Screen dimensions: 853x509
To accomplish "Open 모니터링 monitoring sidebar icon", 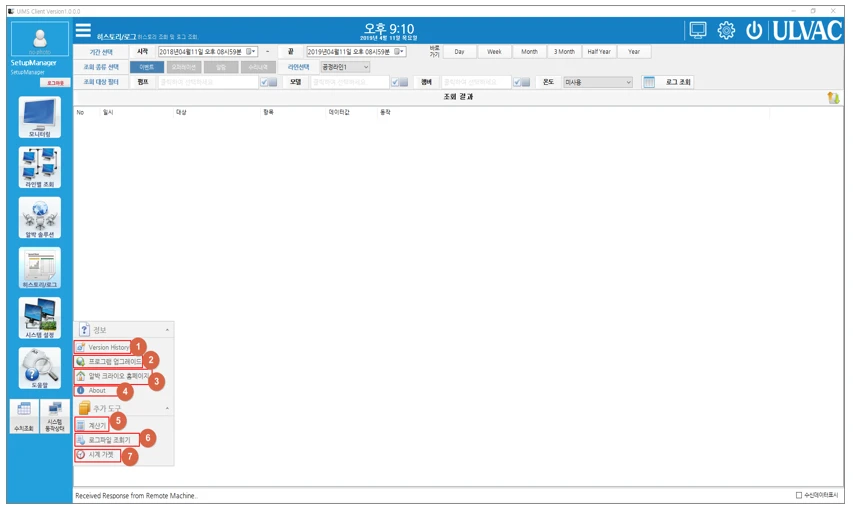I will click(40, 117).
